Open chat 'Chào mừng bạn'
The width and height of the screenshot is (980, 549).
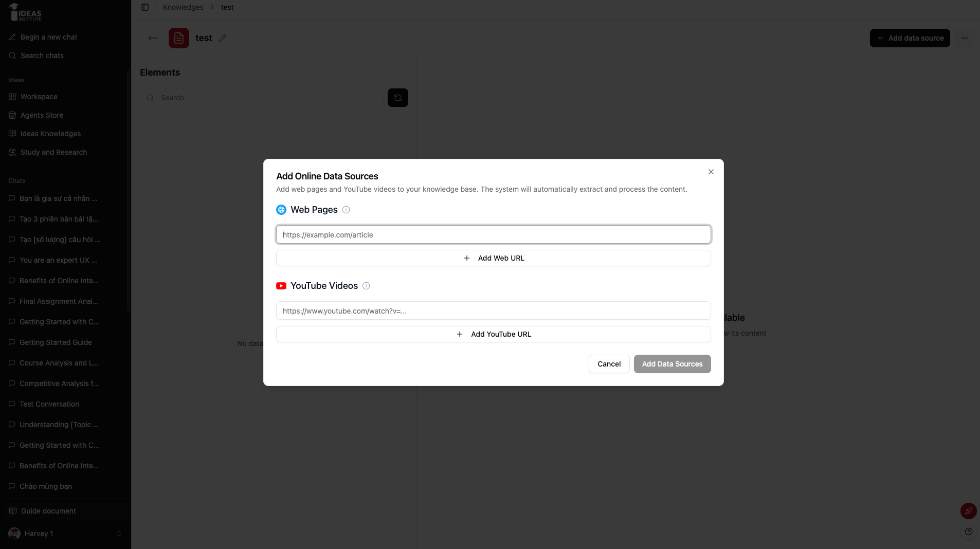tap(65, 486)
